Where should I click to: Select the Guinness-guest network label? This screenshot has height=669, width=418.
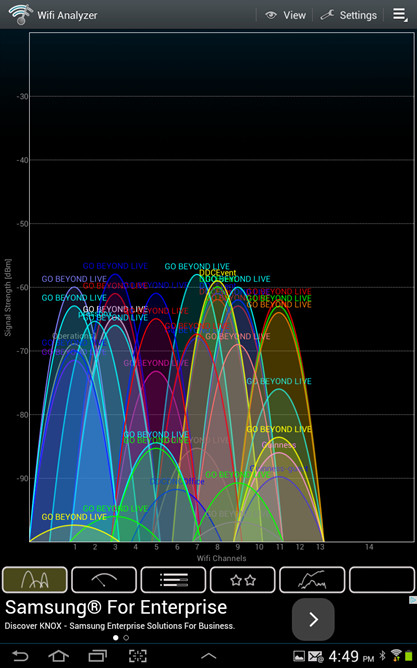[x=279, y=468]
